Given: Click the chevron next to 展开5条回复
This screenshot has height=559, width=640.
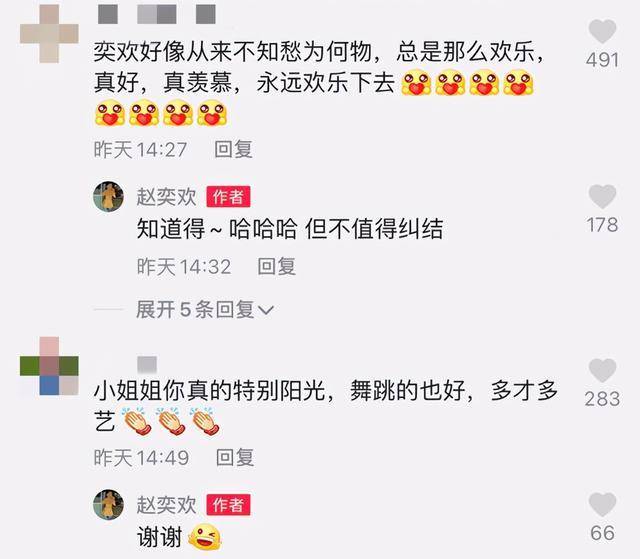Looking at the screenshot, I should (x=266, y=311).
